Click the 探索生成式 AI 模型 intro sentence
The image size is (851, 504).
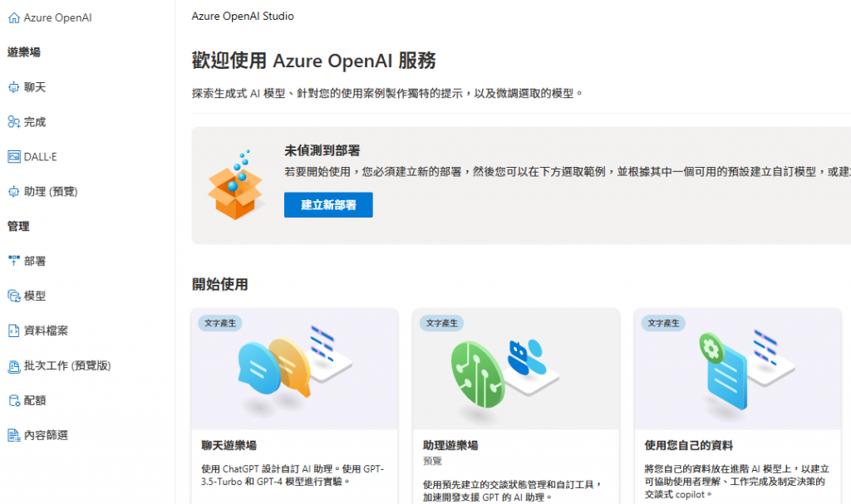[x=387, y=93]
